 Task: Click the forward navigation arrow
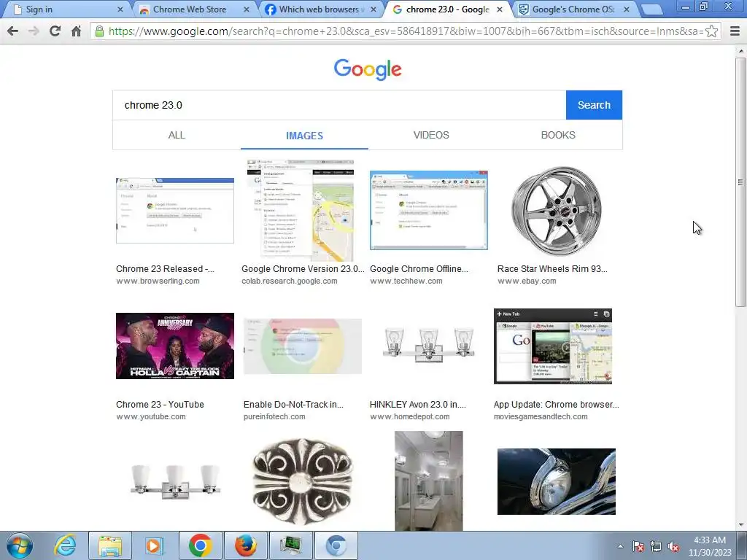(34, 31)
